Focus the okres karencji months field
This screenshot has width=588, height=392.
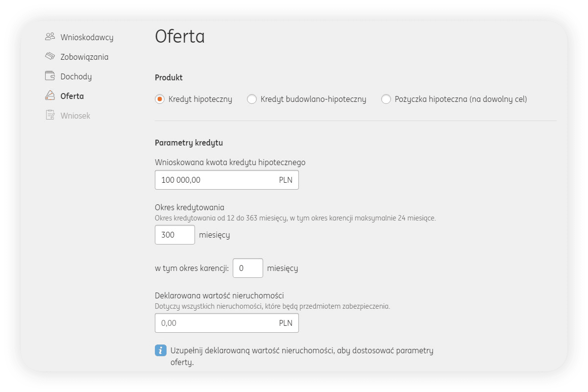coord(247,268)
